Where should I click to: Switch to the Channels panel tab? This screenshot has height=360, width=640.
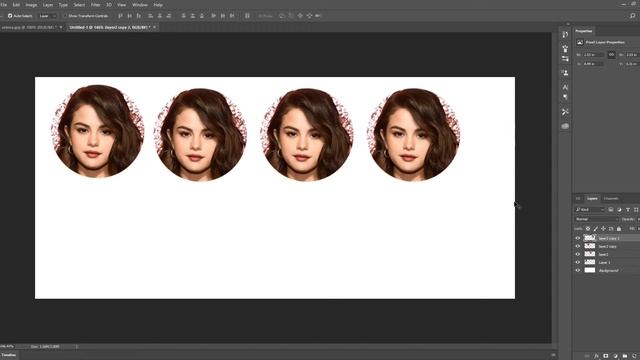click(611, 199)
